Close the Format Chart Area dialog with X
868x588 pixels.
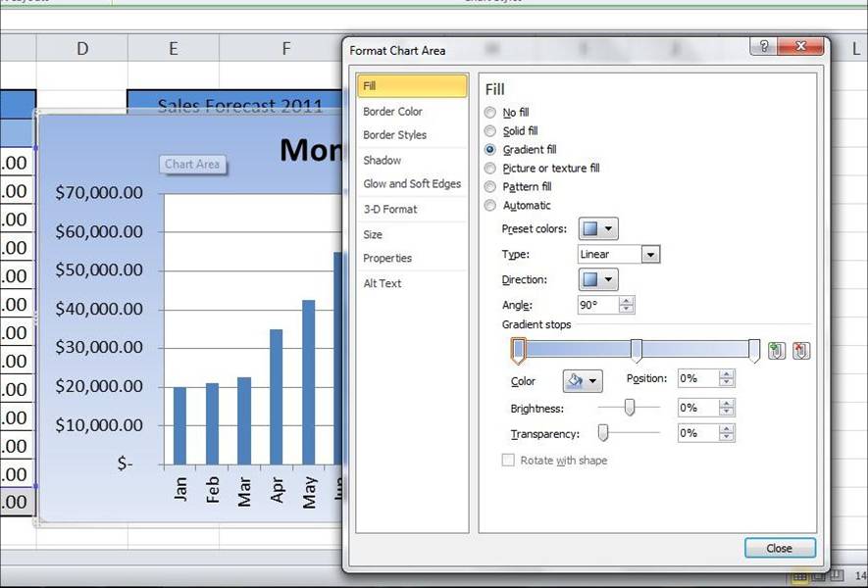800,46
